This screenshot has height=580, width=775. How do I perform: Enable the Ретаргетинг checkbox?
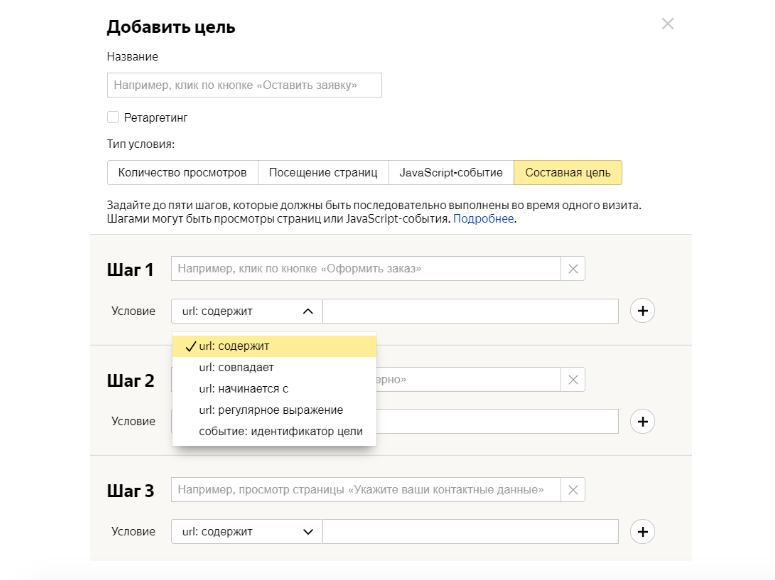[113, 117]
